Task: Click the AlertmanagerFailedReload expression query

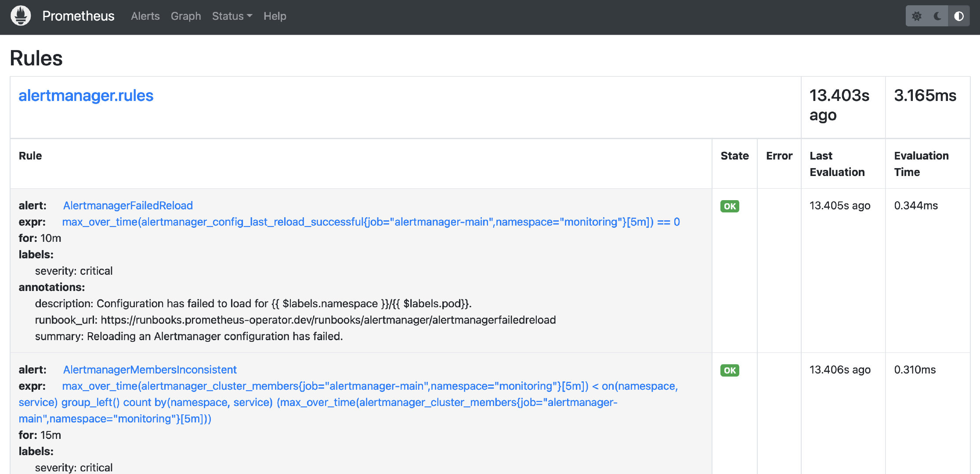Action: (x=371, y=222)
